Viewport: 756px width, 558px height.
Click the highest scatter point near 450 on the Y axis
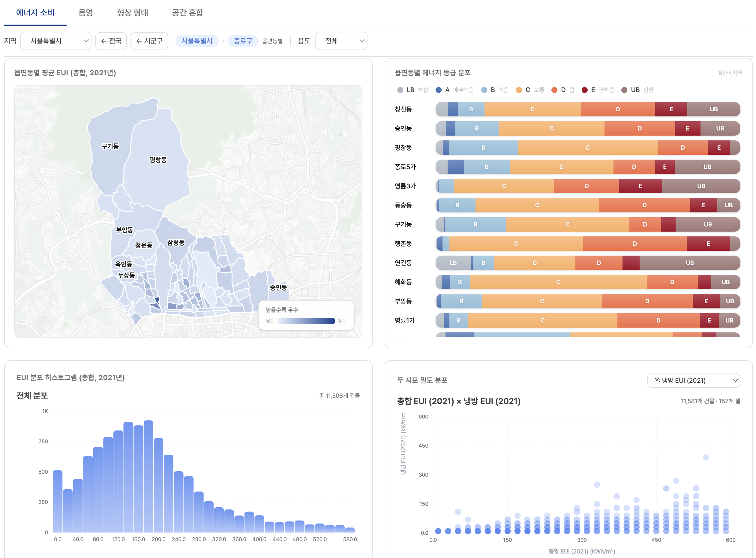[706, 457]
